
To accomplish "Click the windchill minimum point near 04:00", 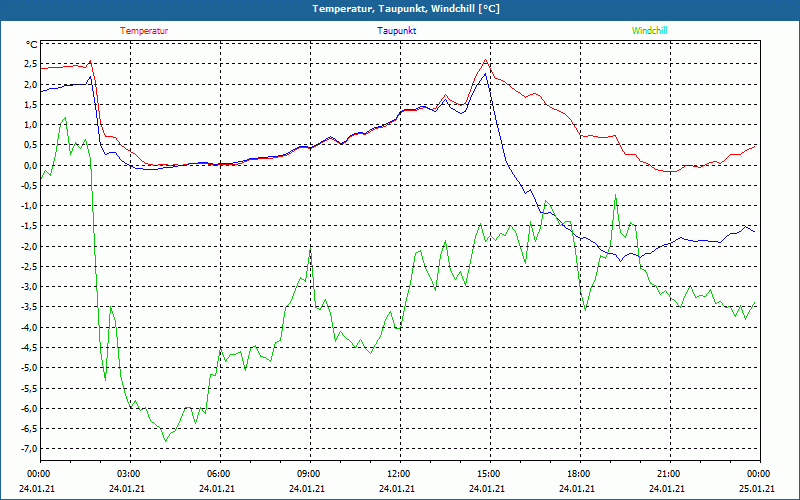I will [165, 441].
